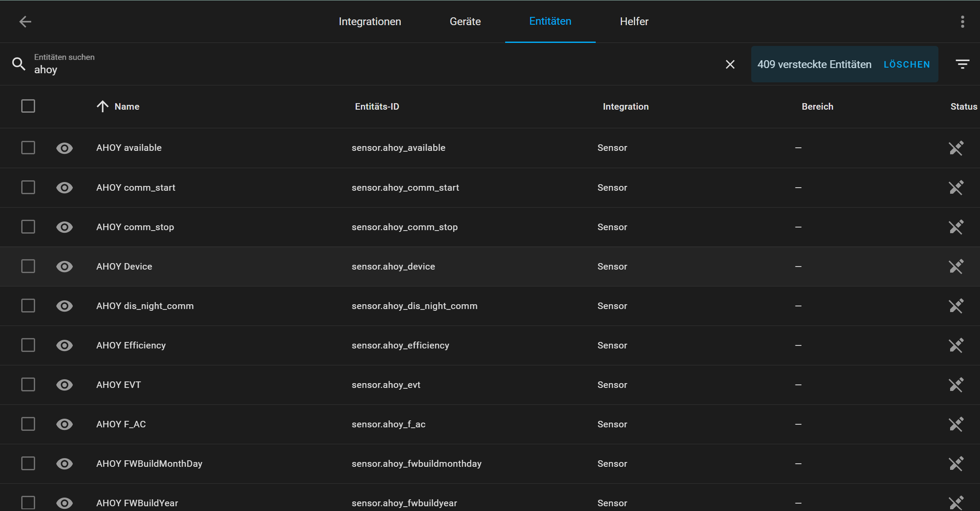Image resolution: width=980 pixels, height=511 pixels.
Task: Open the search entities magnifier icon
Action: pyautogui.click(x=19, y=63)
